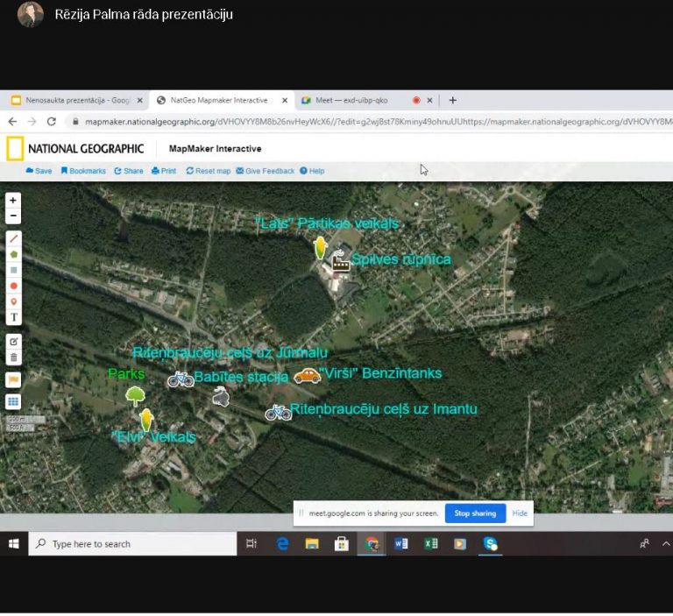This screenshot has height=616, width=673.
Task: Activate the delete drawings trash tool
Action: coord(14,358)
